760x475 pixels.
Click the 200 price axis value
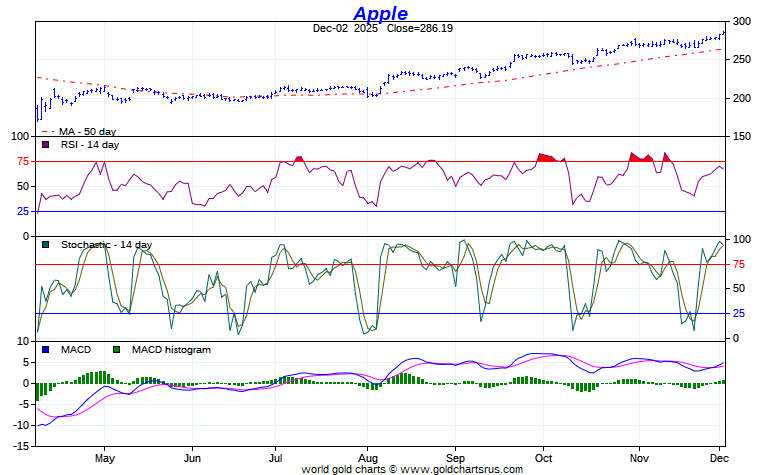click(742, 98)
